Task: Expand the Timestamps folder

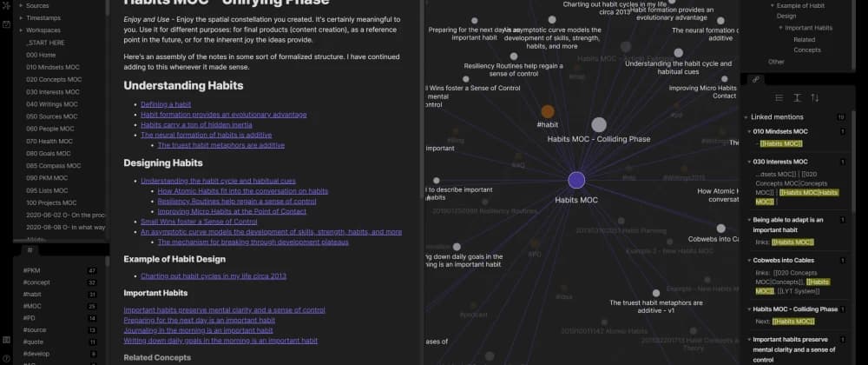Action: pos(43,17)
